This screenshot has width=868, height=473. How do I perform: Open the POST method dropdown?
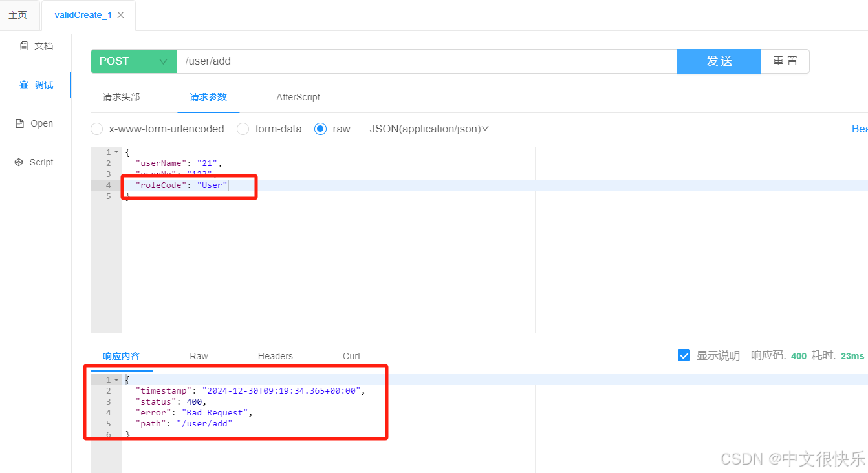tap(133, 61)
